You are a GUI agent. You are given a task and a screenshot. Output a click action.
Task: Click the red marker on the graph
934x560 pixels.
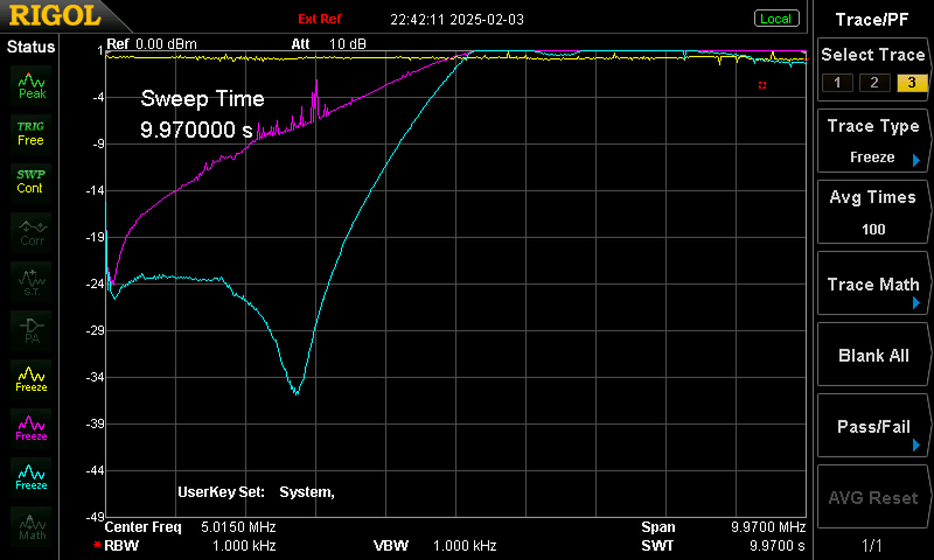(762, 85)
